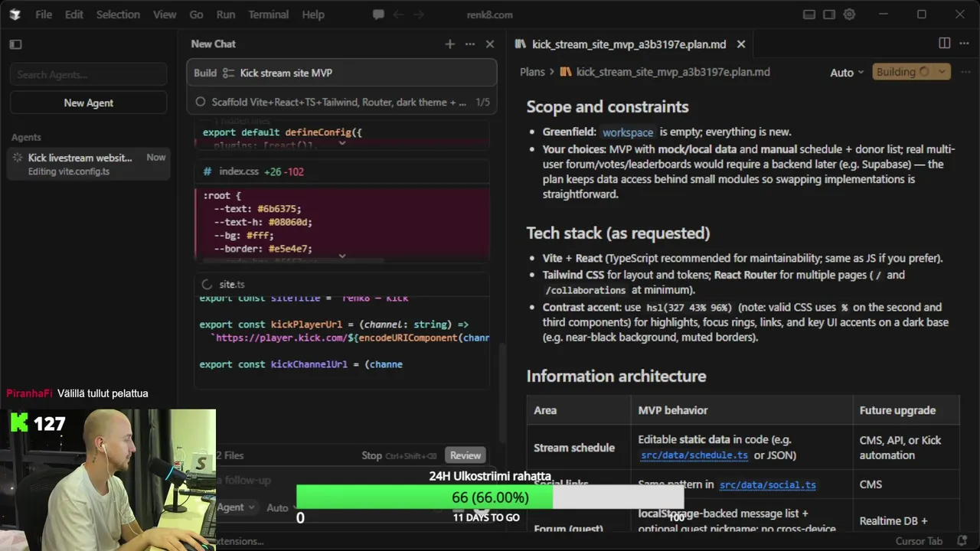Open the Selection menu
This screenshot has width=980, height=551.
pyautogui.click(x=118, y=15)
